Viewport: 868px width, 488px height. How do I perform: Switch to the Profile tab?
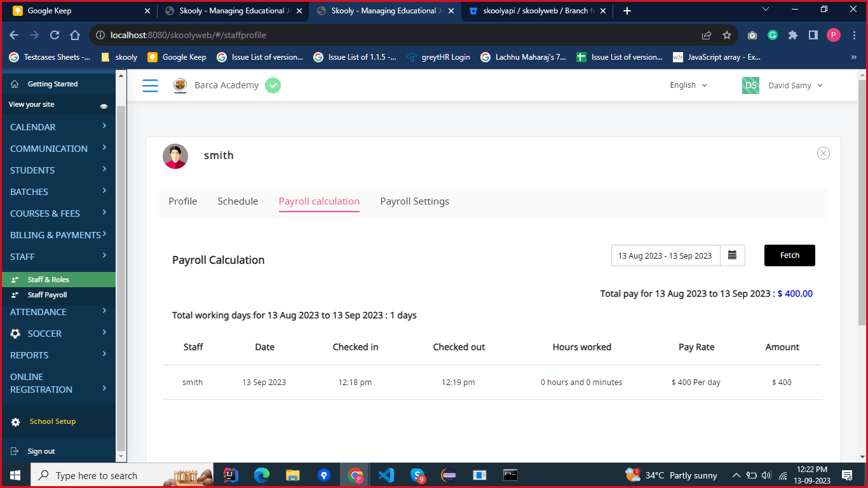pyautogui.click(x=183, y=201)
